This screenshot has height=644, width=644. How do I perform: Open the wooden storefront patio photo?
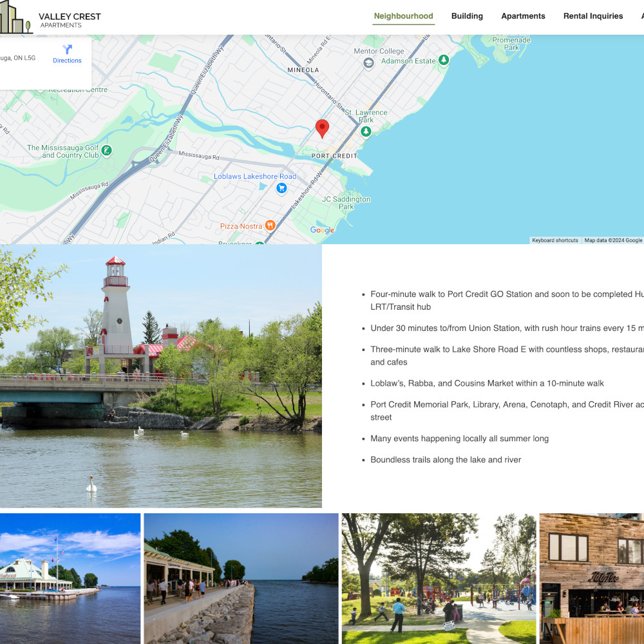[x=591, y=578]
